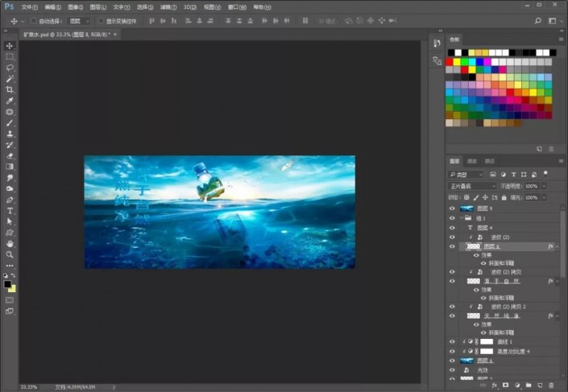
Task: Enable the 显示变换控件 checkbox
Action: click(x=101, y=21)
